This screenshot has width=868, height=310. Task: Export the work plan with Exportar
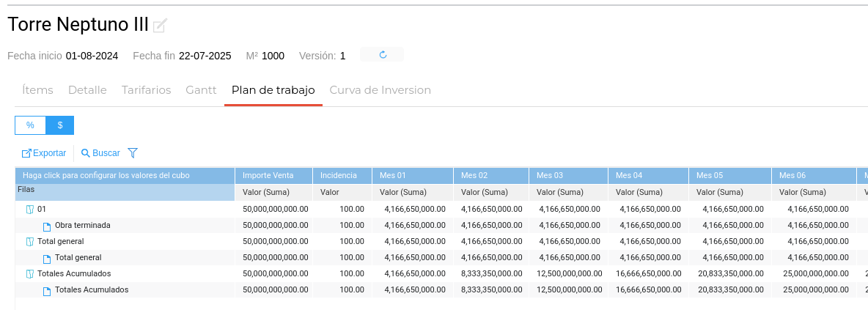44,153
